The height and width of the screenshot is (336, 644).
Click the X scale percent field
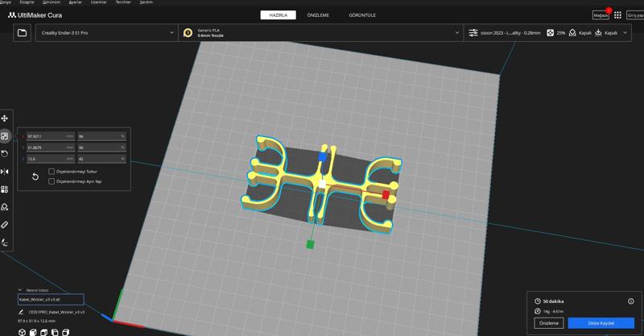(102, 136)
